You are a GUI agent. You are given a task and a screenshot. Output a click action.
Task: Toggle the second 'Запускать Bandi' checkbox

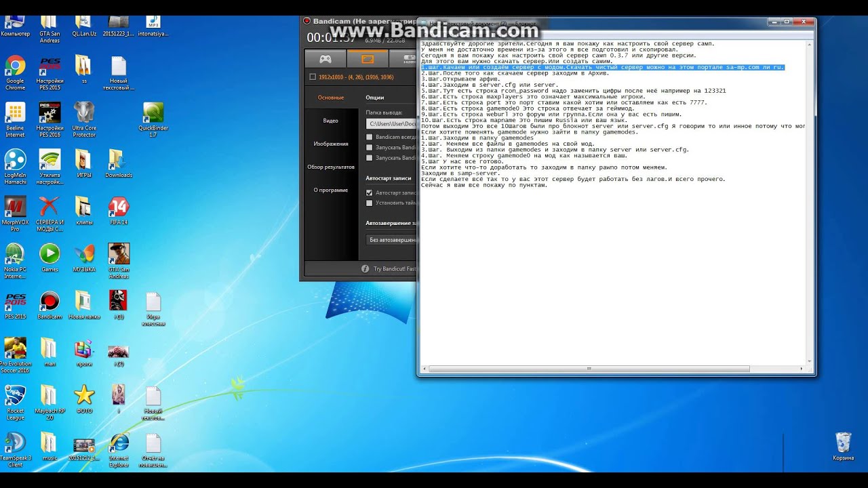pyautogui.click(x=369, y=157)
